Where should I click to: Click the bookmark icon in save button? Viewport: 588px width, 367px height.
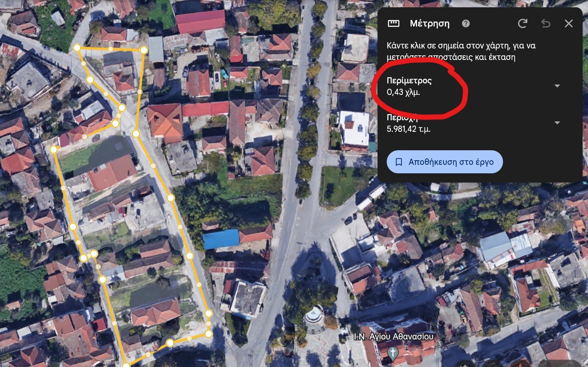(x=399, y=162)
